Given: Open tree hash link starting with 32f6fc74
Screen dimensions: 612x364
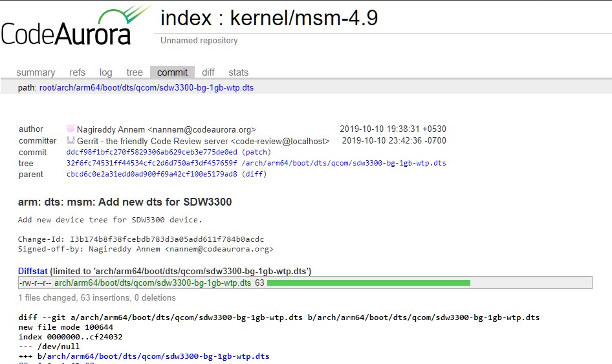Looking at the screenshot, I should click(x=151, y=163).
